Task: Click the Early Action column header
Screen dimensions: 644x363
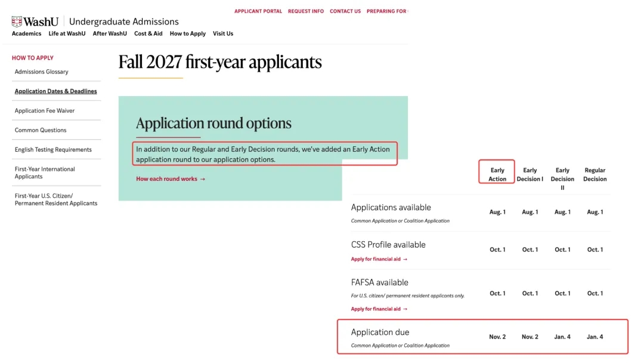Action: pos(497,174)
